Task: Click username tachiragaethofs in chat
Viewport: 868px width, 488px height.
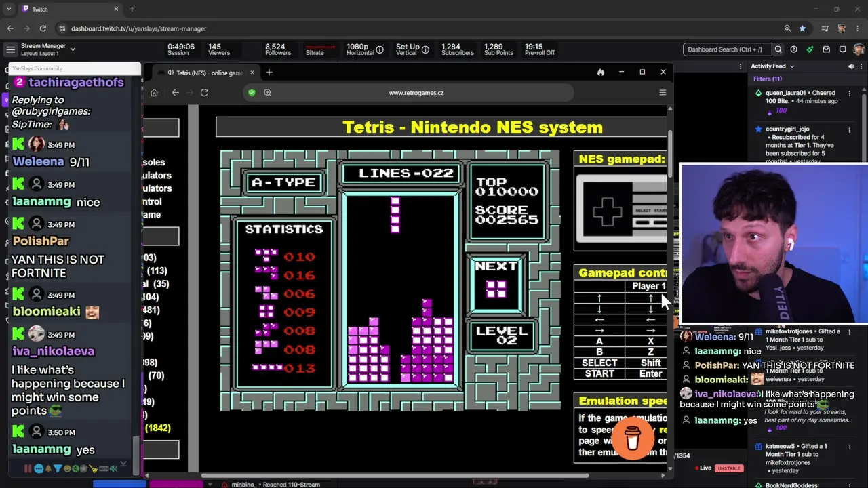Action: coord(76,82)
